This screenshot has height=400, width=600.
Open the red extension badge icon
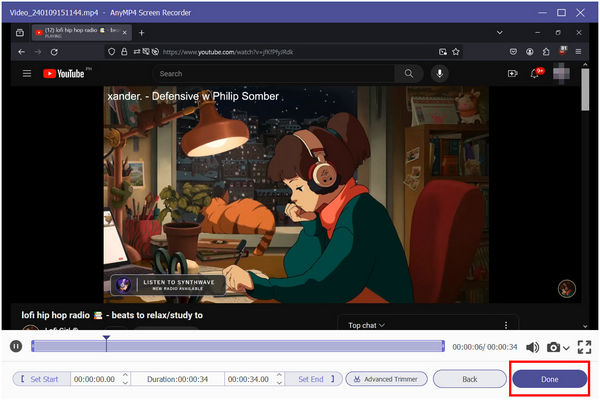562,51
